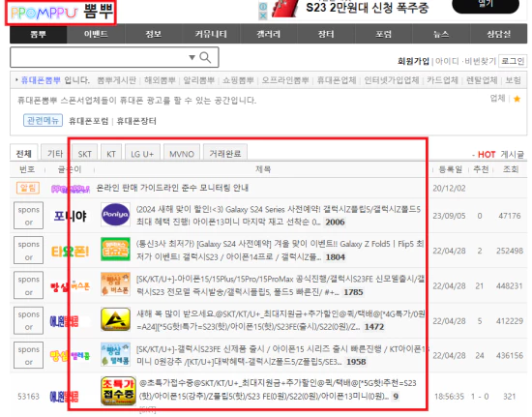Go to the 해외뽐뿌 link
Viewport: 532px width, 417px height.
[x=160, y=80]
